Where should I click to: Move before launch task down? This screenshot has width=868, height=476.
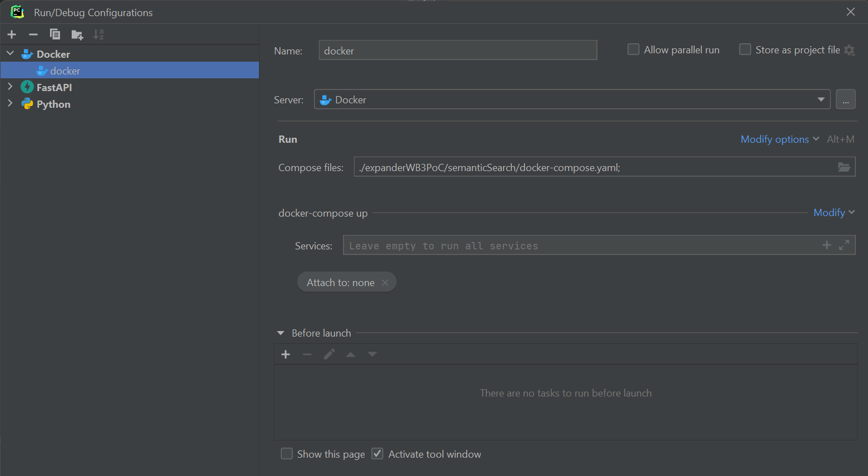[x=372, y=354]
